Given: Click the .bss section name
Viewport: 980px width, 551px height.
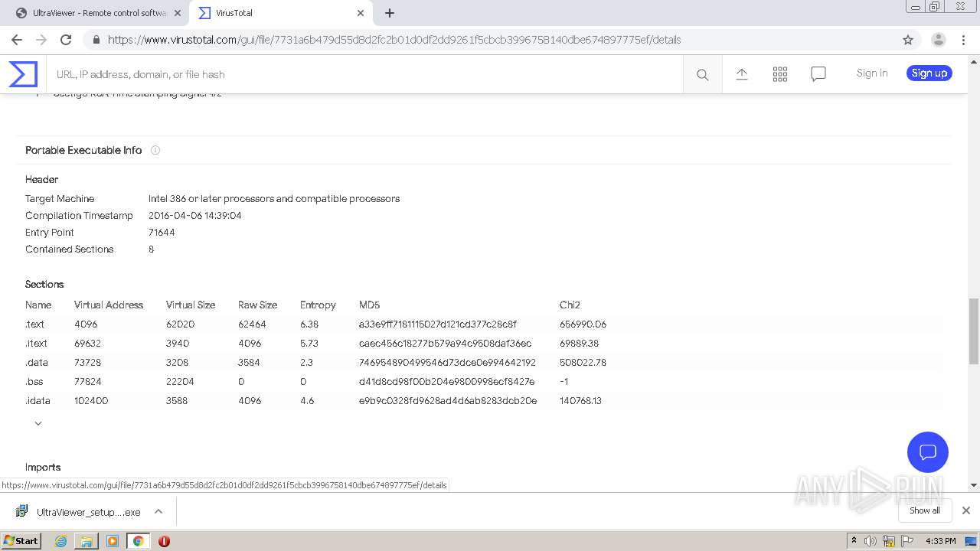Looking at the screenshot, I should click(34, 382).
